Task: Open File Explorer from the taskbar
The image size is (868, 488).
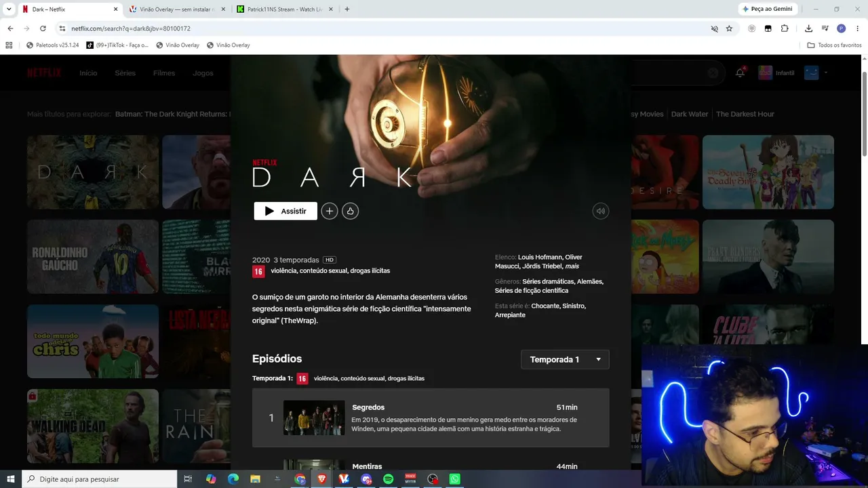Action: pos(256,479)
